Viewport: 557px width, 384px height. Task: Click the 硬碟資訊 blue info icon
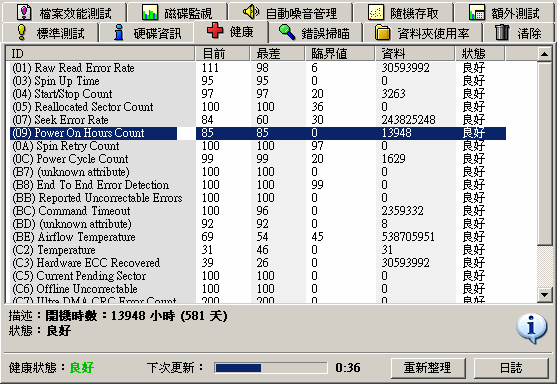119,32
